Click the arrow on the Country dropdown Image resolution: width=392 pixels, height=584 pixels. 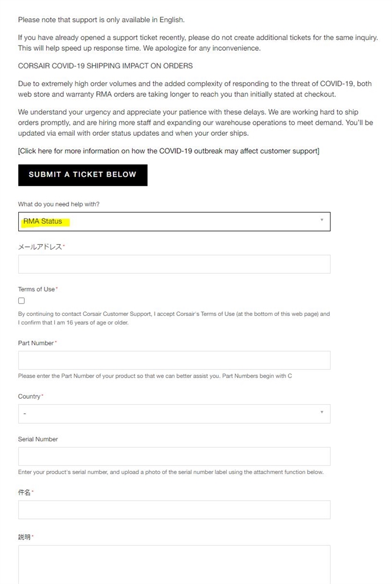tap(321, 412)
